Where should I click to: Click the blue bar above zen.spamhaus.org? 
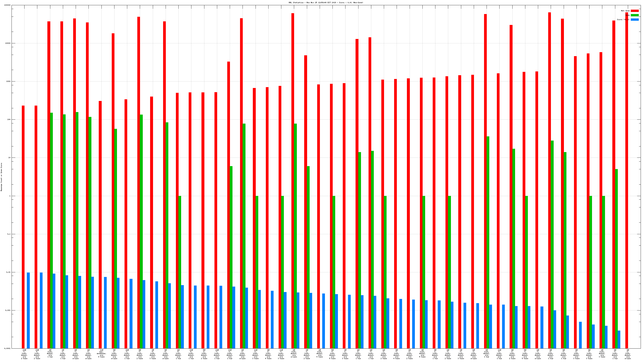105,312
